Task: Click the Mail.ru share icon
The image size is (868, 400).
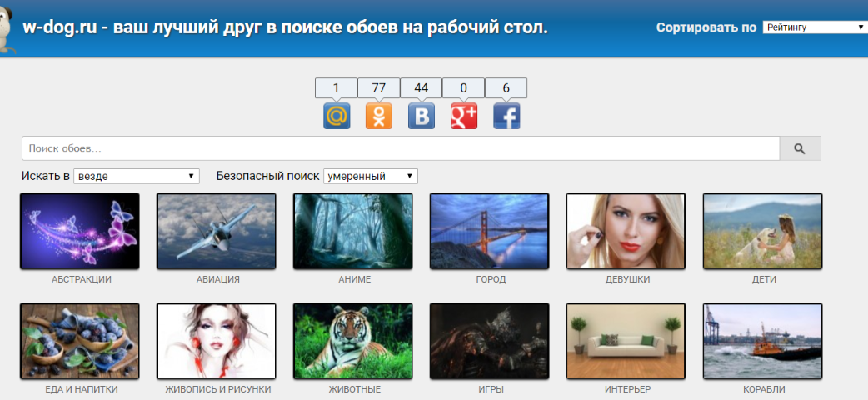Action: click(x=337, y=116)
